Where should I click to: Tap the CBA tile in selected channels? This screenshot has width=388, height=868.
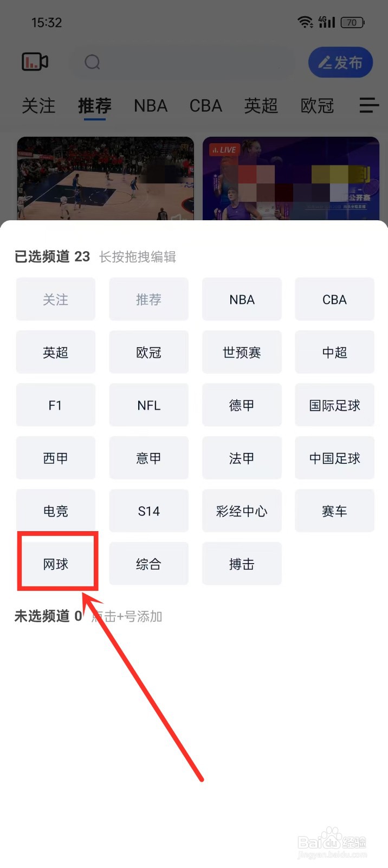click(335, 299)
